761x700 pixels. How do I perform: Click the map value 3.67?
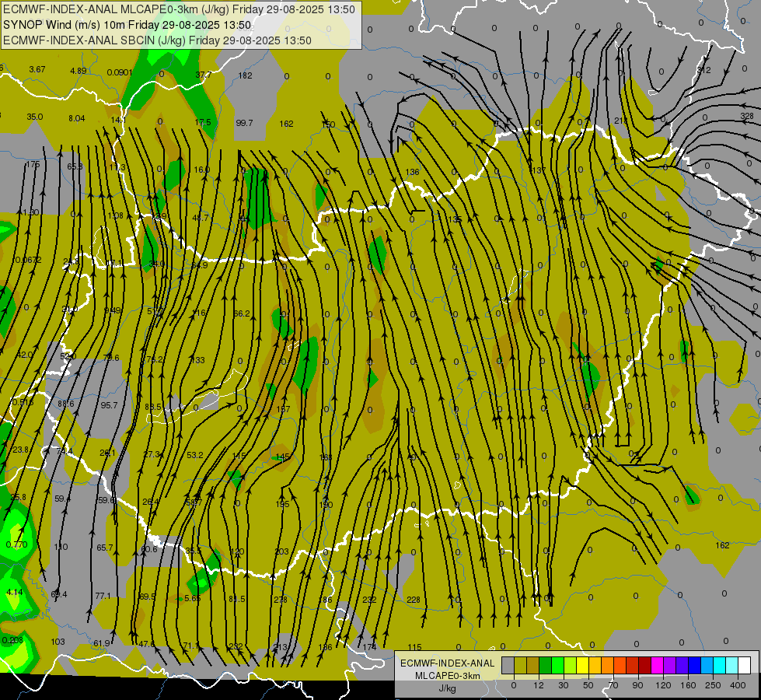pyautogui.click(x=37, y=69)
